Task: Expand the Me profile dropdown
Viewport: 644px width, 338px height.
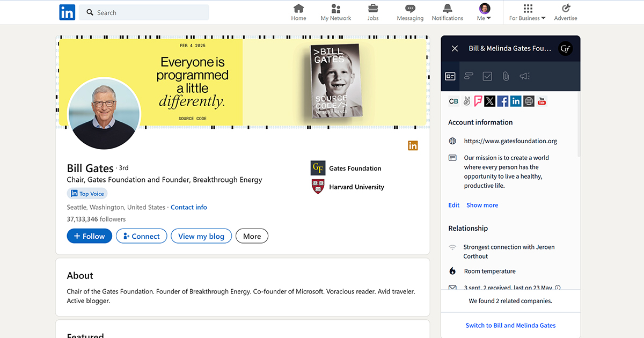Action: click(484, 12)
